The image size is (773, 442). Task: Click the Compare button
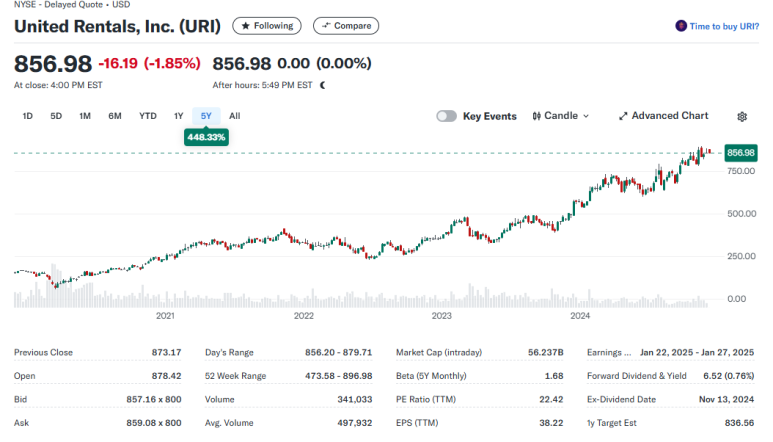346,26
